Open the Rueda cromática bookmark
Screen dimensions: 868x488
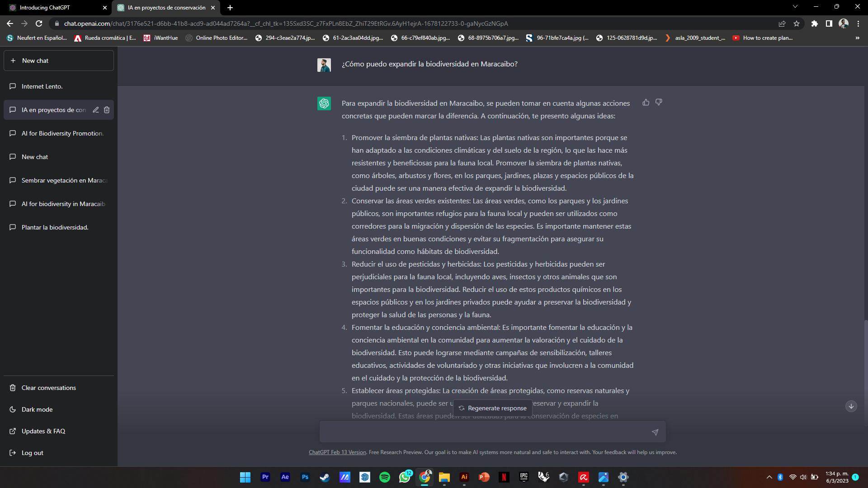(x=105, y=38)
